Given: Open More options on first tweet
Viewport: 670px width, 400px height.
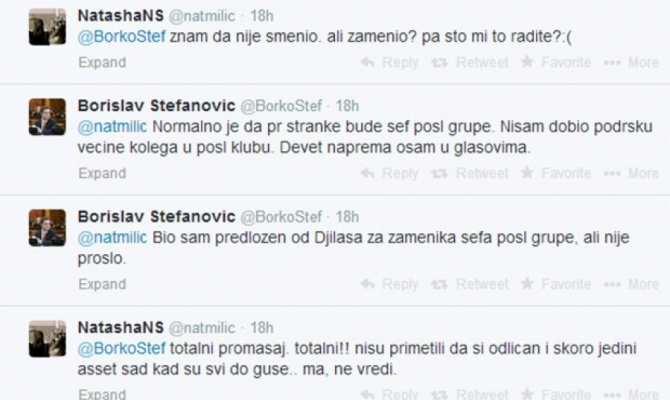Looking at the screenshot, I should point(632,62).
